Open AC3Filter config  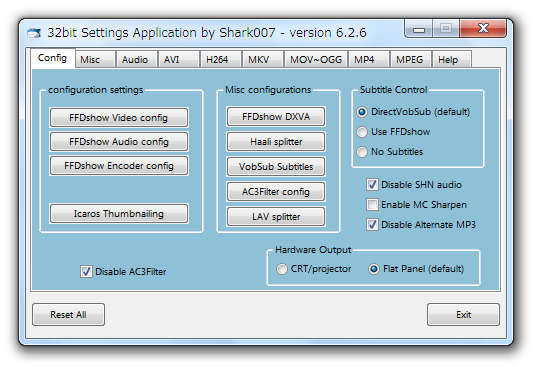coord(276,192)
